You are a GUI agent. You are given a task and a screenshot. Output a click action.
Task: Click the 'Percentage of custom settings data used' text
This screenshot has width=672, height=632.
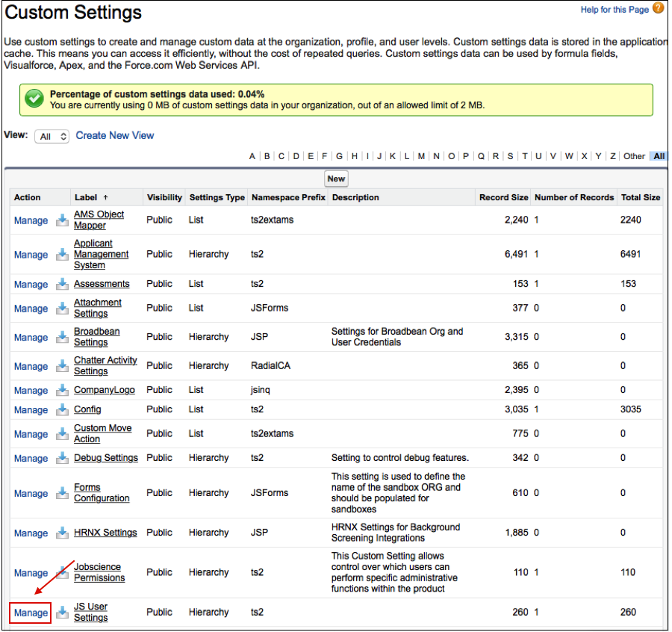(x=158, y=94)
